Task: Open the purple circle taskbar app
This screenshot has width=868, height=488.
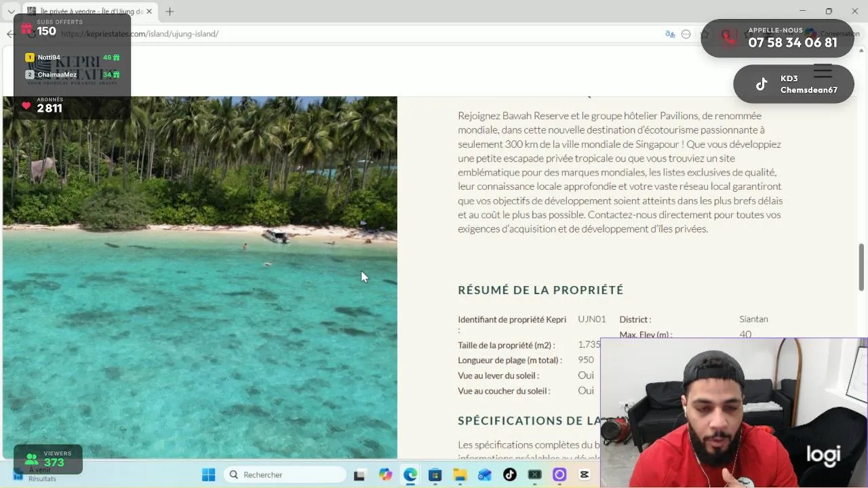Action: coord(559,474)
